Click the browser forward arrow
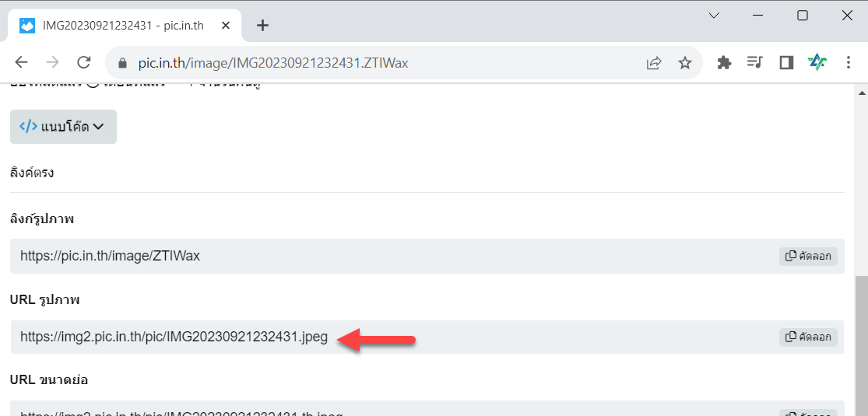Image resolution: width=868 pixels, height=416 pixels. click(53, 62)
